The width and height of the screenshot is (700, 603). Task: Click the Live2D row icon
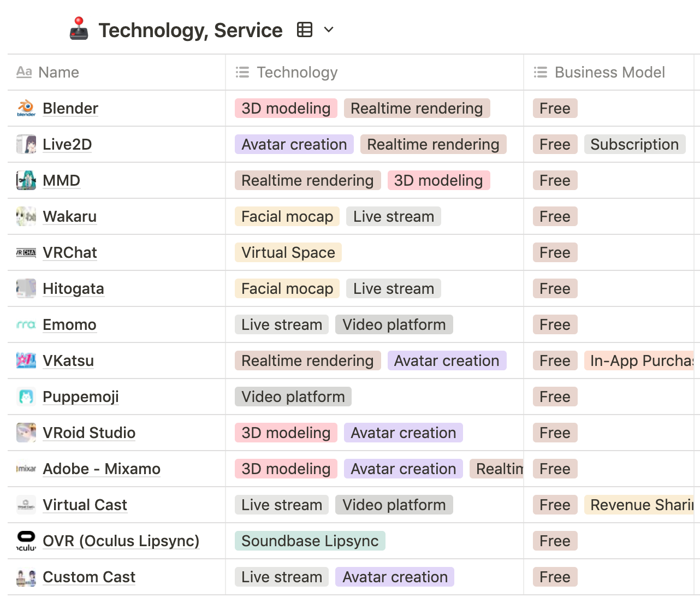26,144
